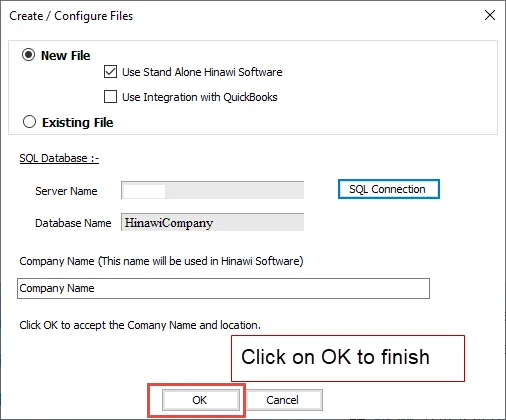Select the Existing File radio button

[x=29, y=122]
